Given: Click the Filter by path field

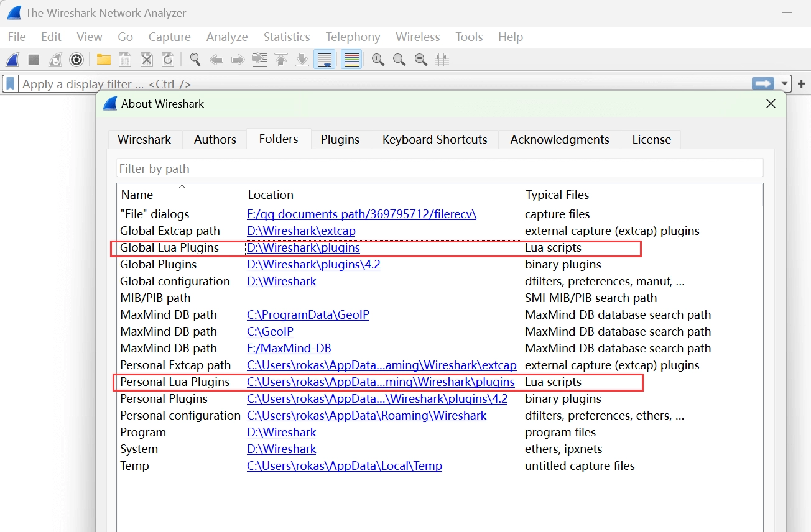Looking at the screenshot, I should coord(439,168).
